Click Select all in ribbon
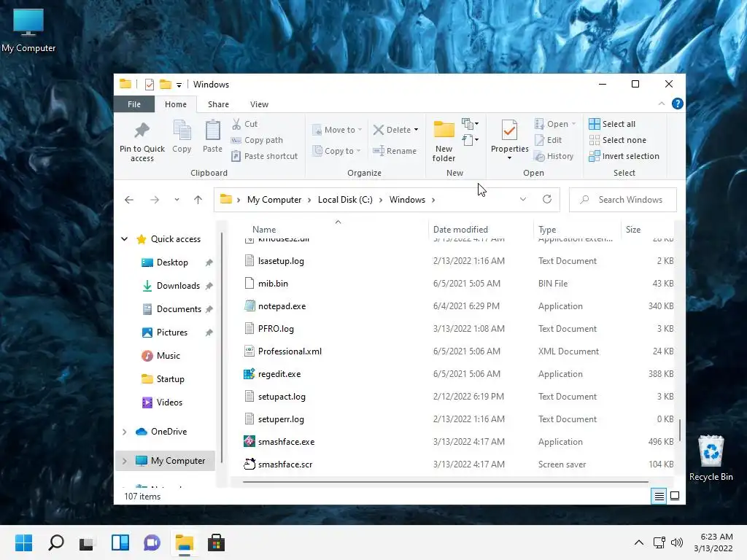747x560 pixels. coord(612,124)
